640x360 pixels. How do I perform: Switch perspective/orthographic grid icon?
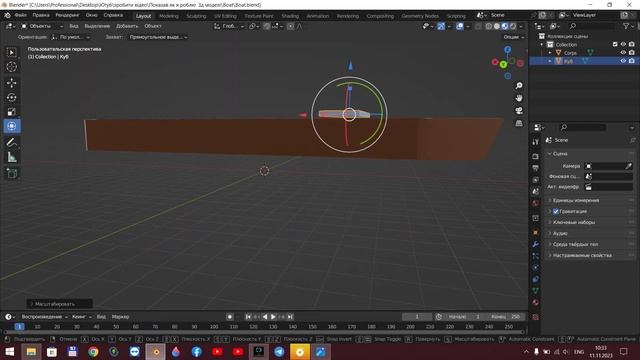tap(519, 123)
